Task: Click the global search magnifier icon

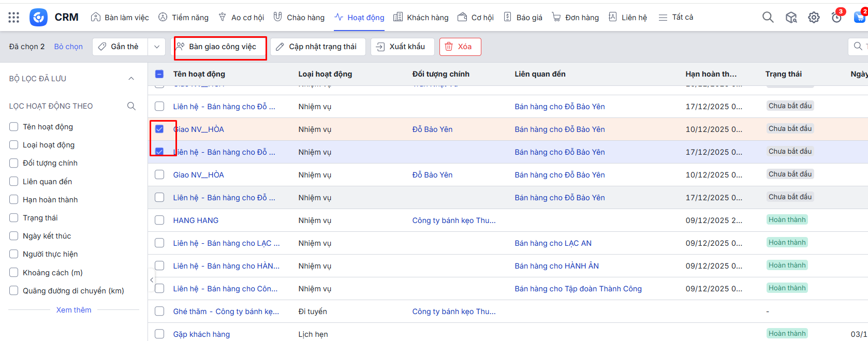Action: click(768, 18)
